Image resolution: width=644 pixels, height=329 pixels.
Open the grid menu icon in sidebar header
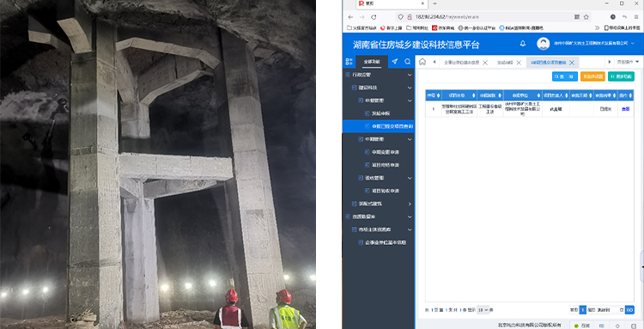[349, 62]
